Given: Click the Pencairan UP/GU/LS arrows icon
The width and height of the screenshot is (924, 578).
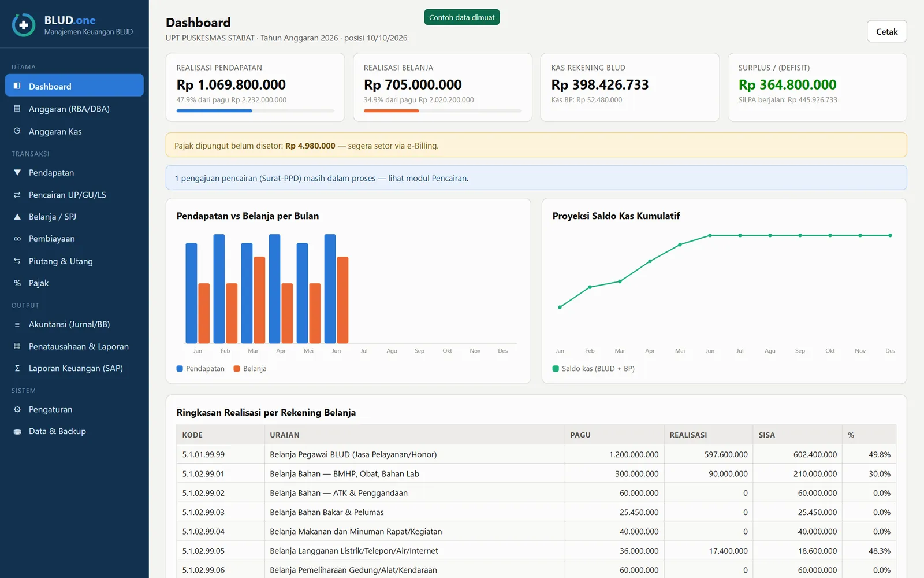Looking at the screenshot, I should [x=17, y=195].
